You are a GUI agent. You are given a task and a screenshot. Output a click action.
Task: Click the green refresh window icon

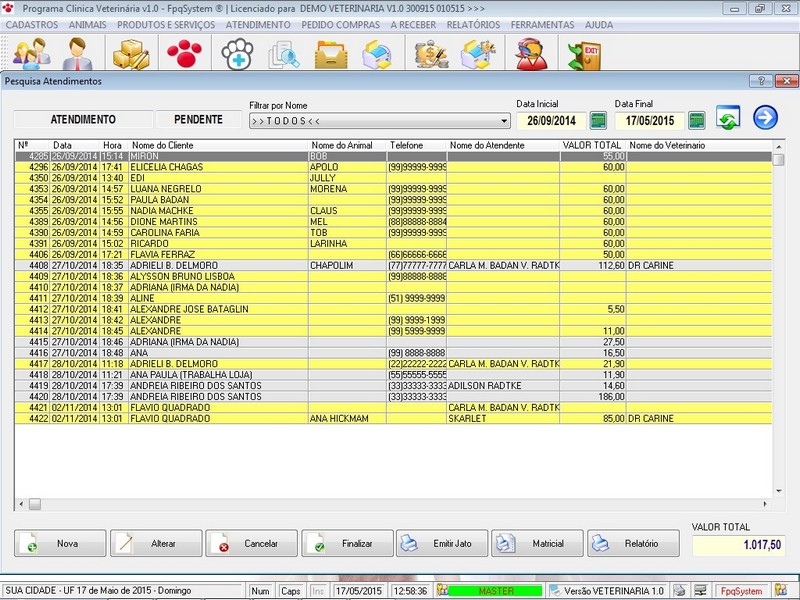coord(728,118)
